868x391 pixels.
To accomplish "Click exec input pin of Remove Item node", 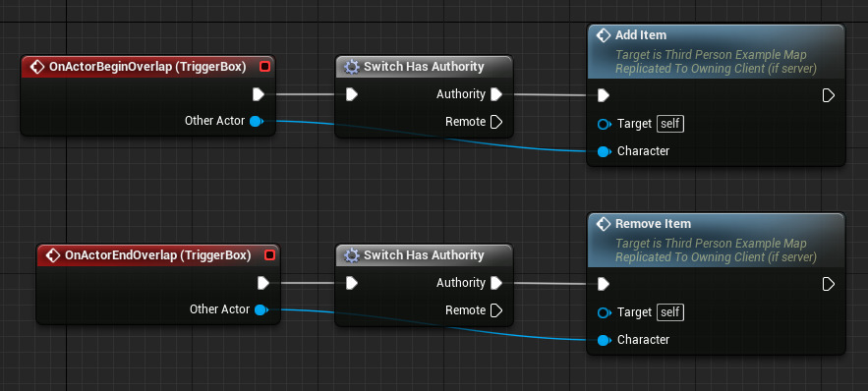I will coord(604,284).
